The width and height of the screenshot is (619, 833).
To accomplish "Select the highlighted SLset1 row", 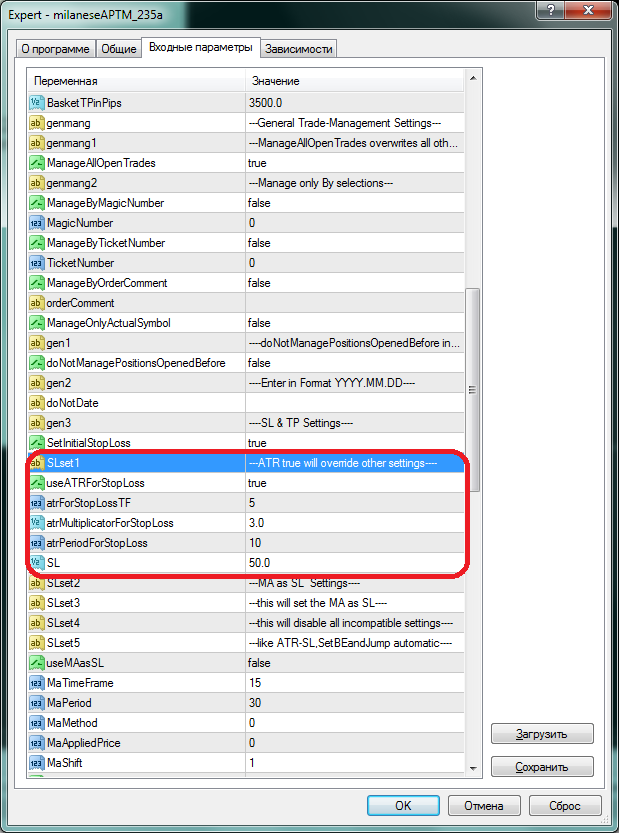I will pyautogui.click(x=247, y=463).
